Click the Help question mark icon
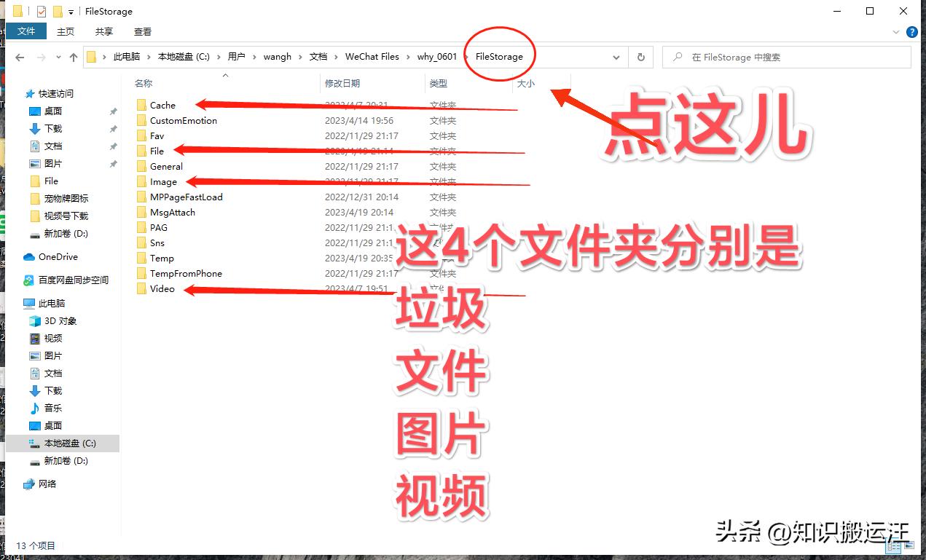926x560 pixels. (x=911, y=31)
